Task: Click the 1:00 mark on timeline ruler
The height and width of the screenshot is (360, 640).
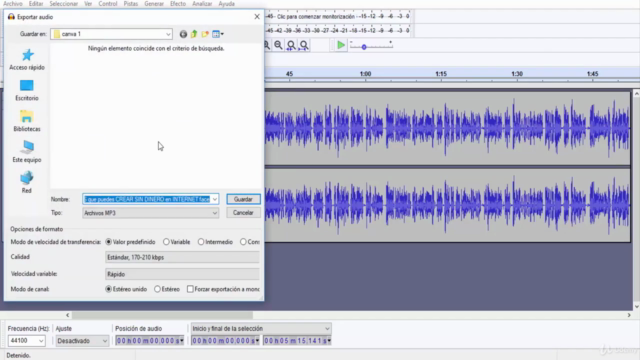Action: pos(365,74)
